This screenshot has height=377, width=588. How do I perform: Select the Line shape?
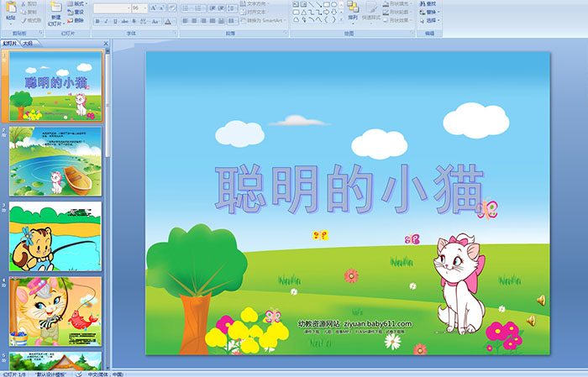click(x=312, y=4)
